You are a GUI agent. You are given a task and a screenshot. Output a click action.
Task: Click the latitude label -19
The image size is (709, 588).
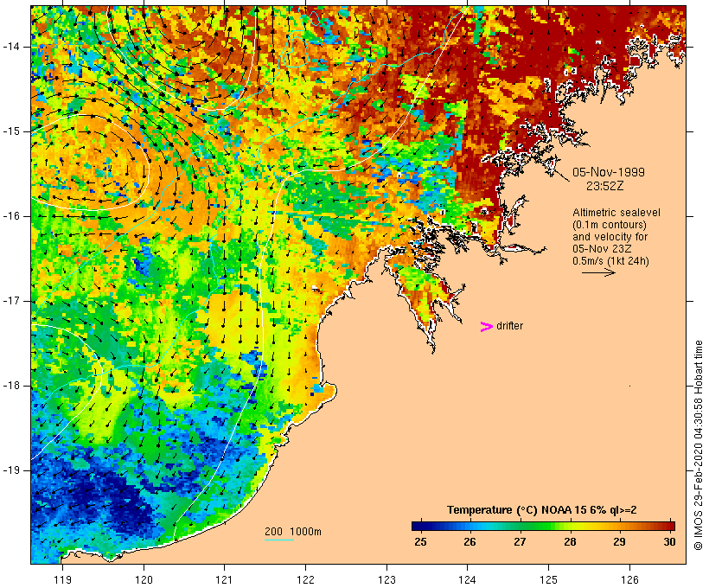11,470
